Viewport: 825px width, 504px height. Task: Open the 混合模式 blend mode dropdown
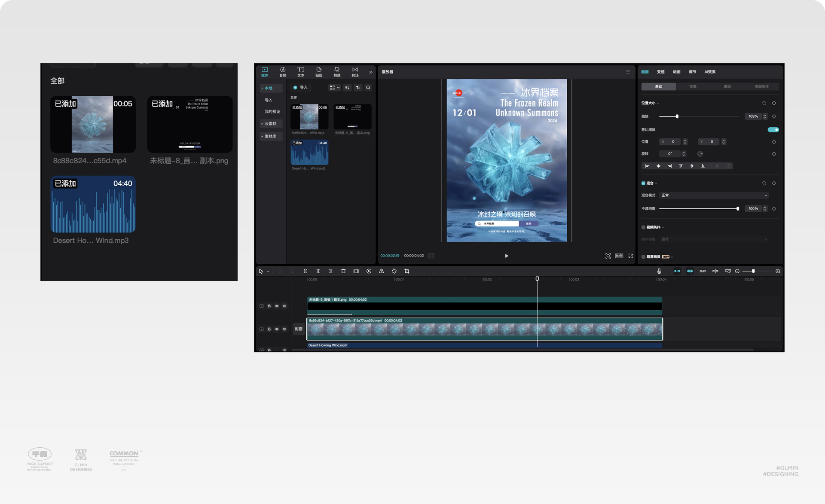tap(714, 195)
